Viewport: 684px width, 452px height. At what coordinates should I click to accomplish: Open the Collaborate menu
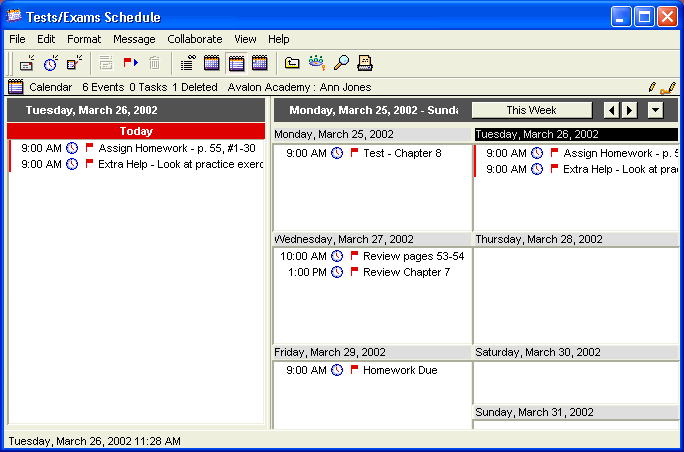[194, 39]
